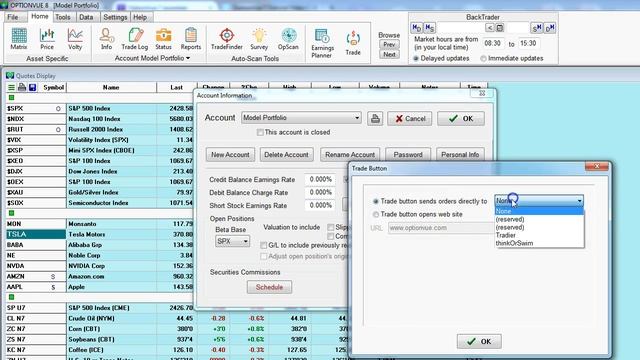Click the Delete Account button
Image resolution: width=640 pixels, height=360 pixels.
[x=287, y=155]
